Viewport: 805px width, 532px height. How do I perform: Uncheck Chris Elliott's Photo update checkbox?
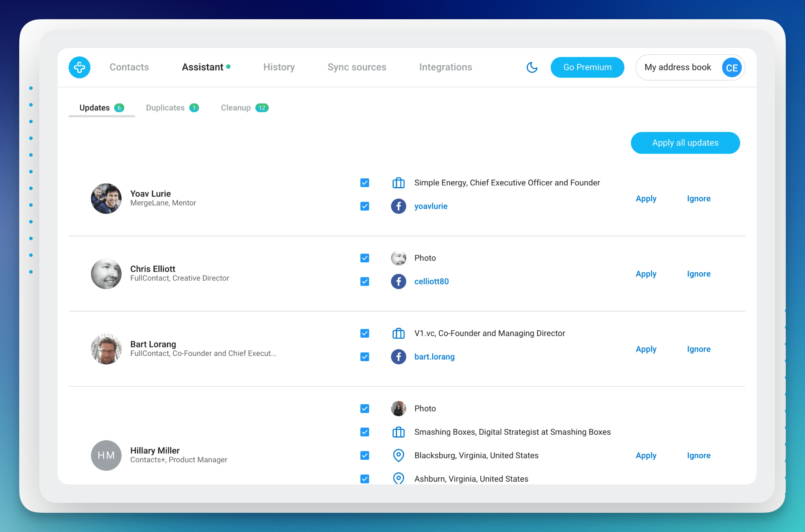364,258
